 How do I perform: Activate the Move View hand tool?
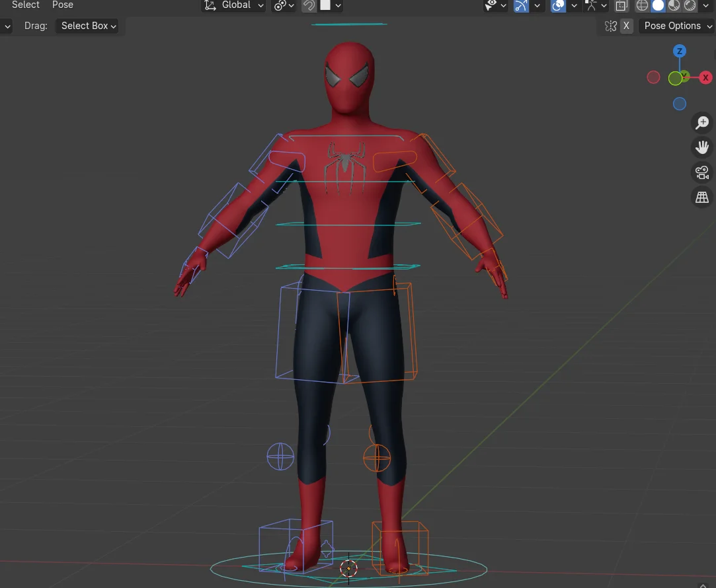[x=702, y=147]
